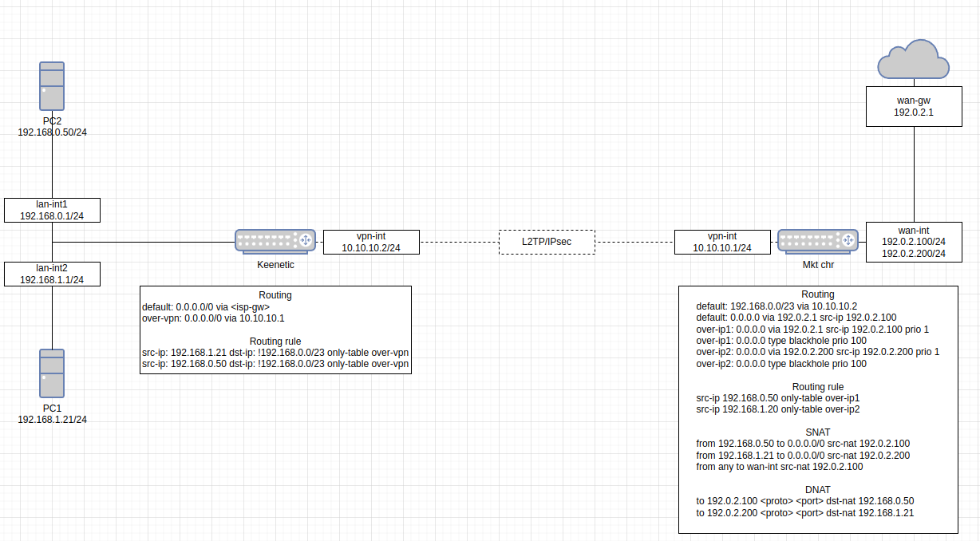Viewport: 980px width, 541px height.
Task: Click rule src-ip 192.168.0.50 only-table over-ip1
Action: 778,397
